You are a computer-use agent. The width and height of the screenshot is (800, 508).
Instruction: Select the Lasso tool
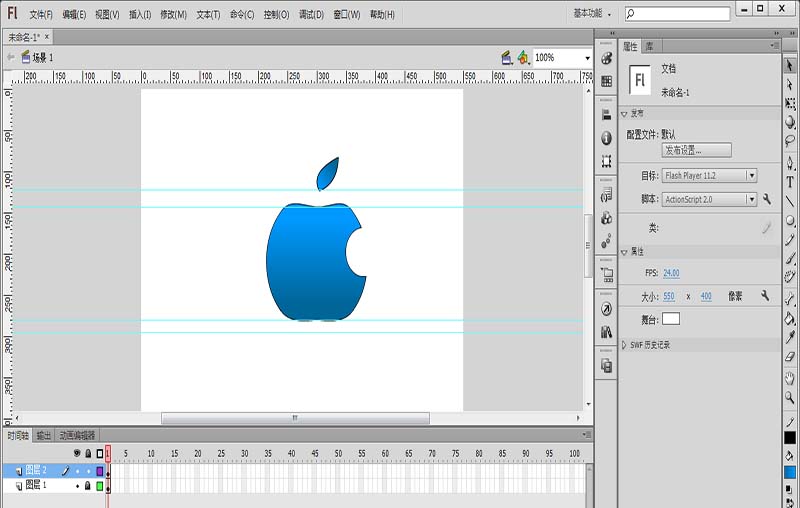[x=790, y=141]
